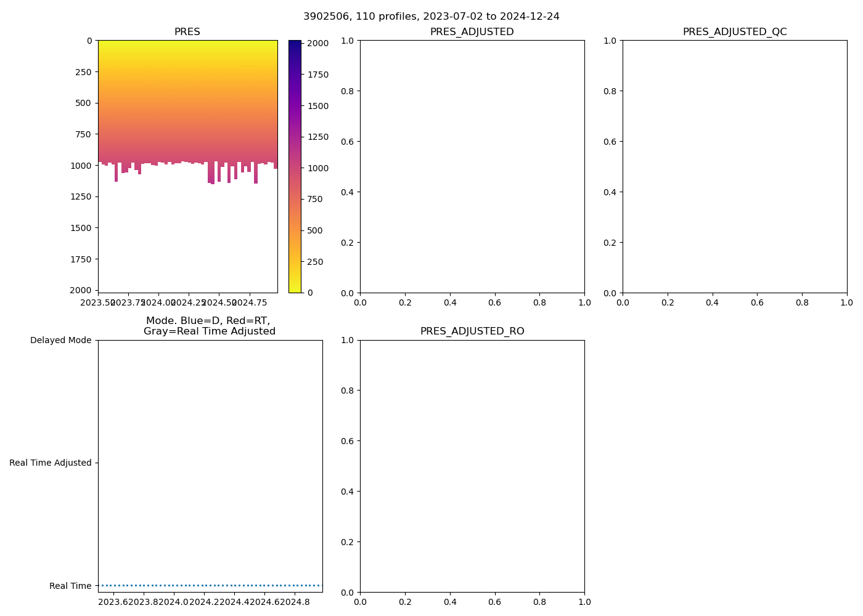Select the PRES_ADJUSTED_RO plot title

tap(472, 331)
